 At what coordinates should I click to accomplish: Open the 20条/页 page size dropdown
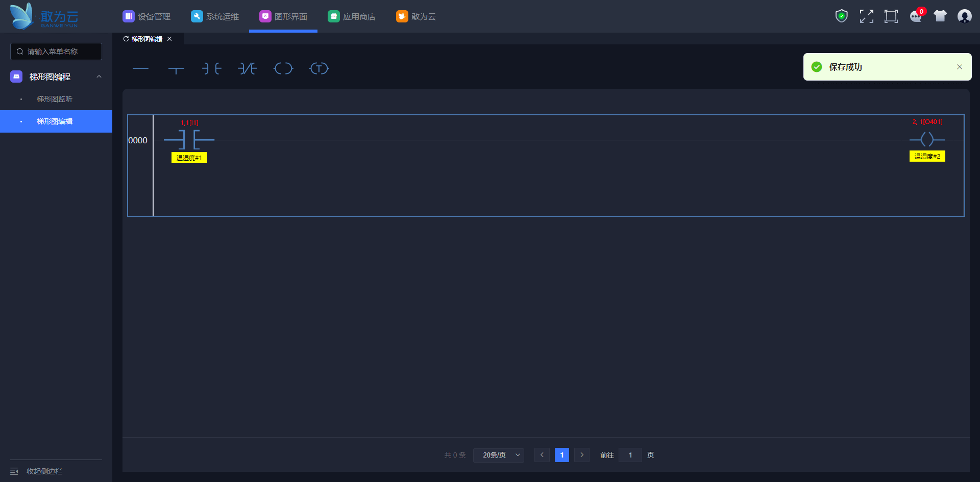[499, 455]
